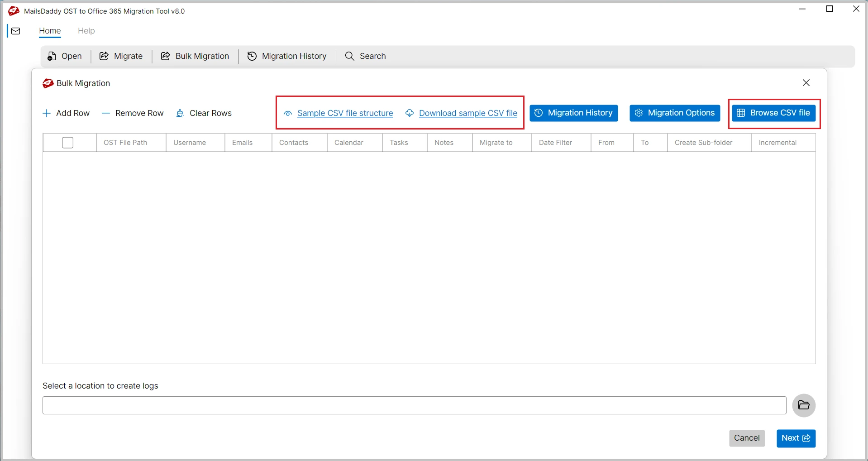Select Bulk Migration in the main toolbar
The height and width of the screenshot is (461, 868).
click(x=195, y=56)
